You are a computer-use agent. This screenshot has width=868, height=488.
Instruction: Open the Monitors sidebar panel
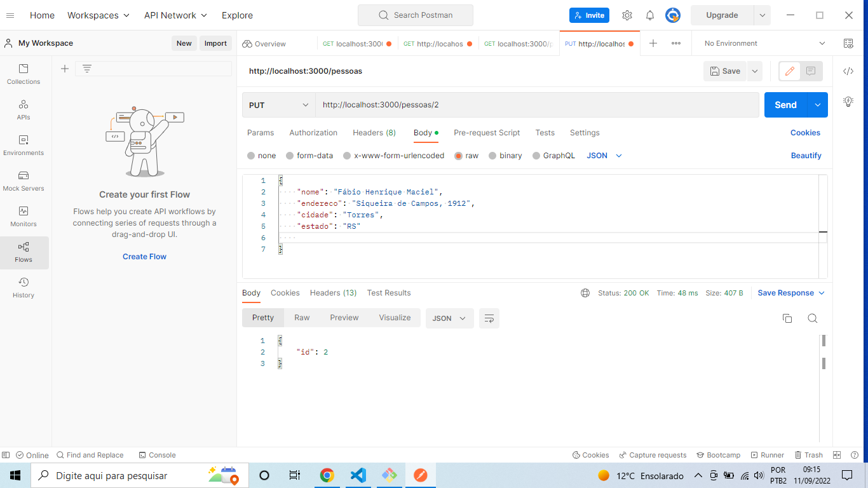coord(24,216)
